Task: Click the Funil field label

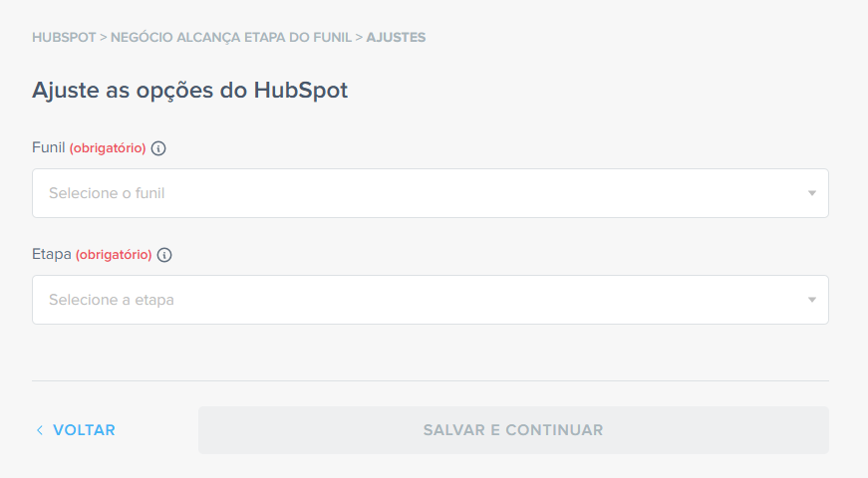Action: point(48,148)
